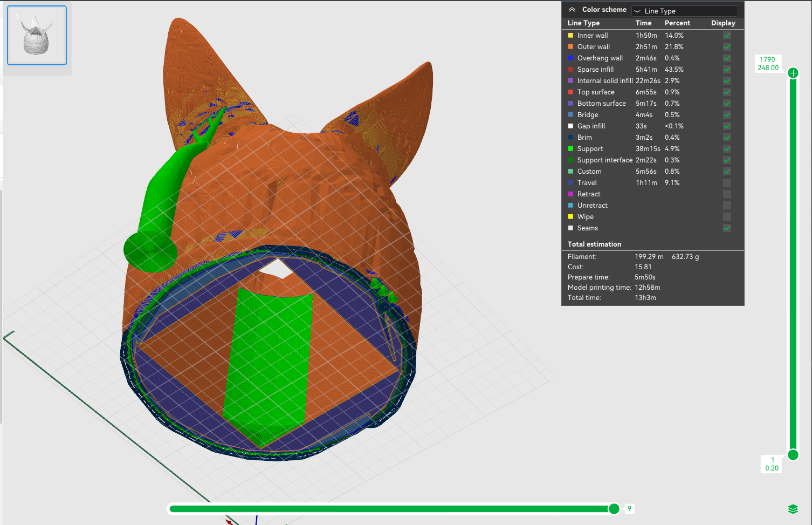
Task: Toggle Overhang wall display checkbox
Action: pos(727,58)
